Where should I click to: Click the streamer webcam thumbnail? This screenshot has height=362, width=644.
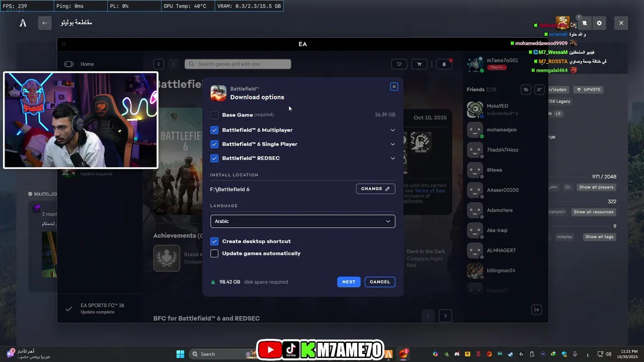point(80,120)
